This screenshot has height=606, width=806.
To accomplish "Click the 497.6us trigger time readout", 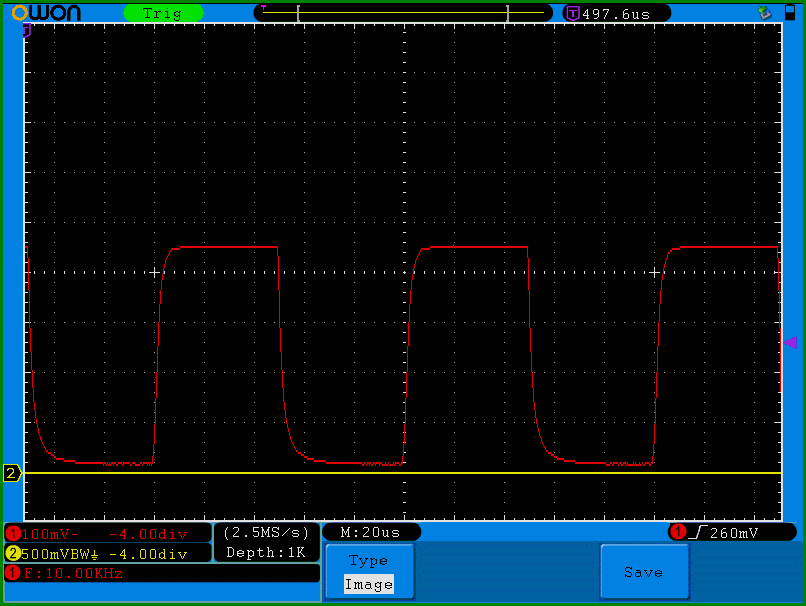I will (x=616, y=14).
